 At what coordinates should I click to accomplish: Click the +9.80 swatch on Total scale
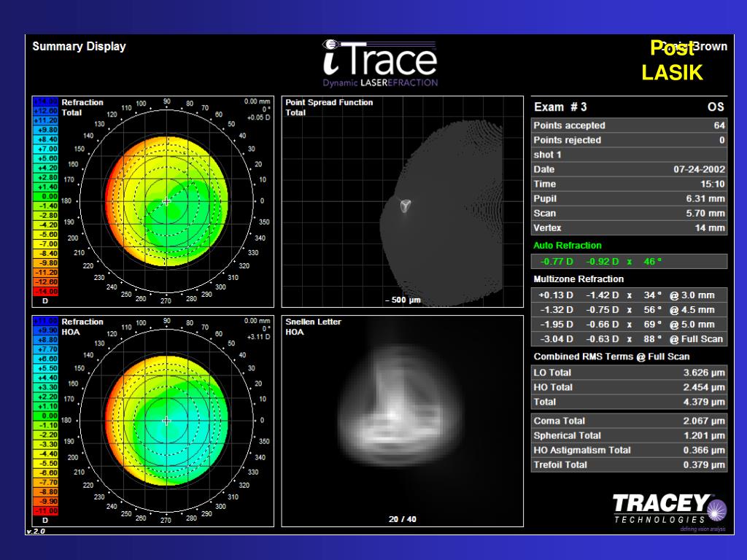point(45,130)
